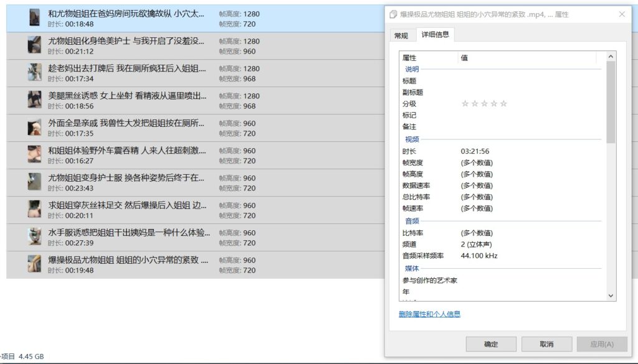Viewport: 638px width, 364px height.
Task: Collapse the 说明 group header
Action: pyautogui.click(x=412, y=70)
